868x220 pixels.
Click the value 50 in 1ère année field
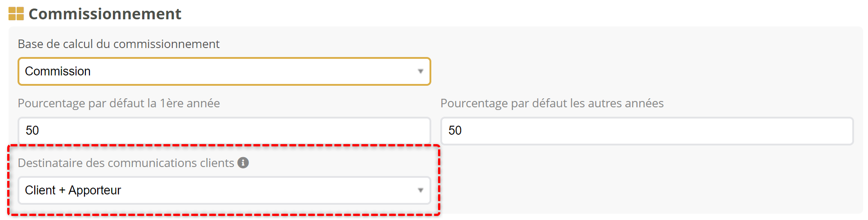(32, 131)
